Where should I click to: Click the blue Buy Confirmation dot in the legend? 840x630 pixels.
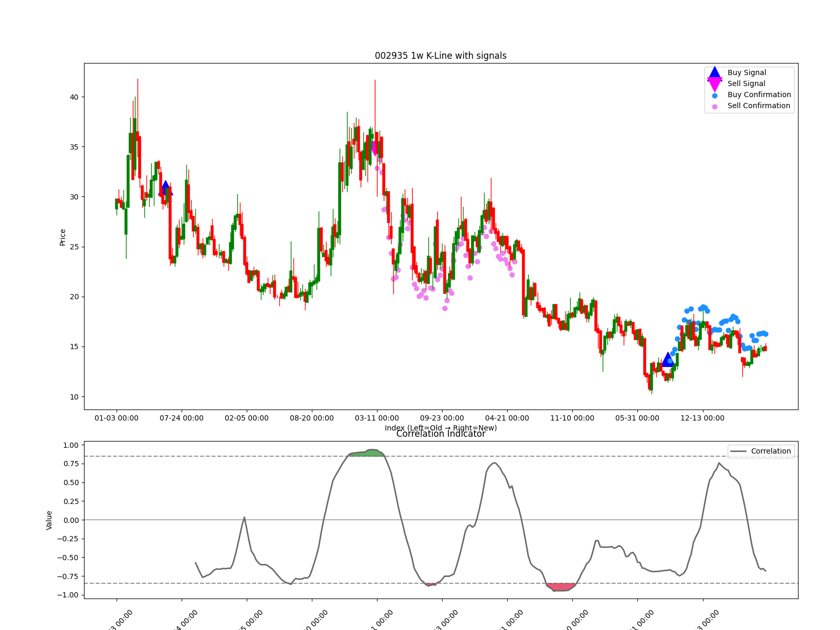(x=715, y=96)
